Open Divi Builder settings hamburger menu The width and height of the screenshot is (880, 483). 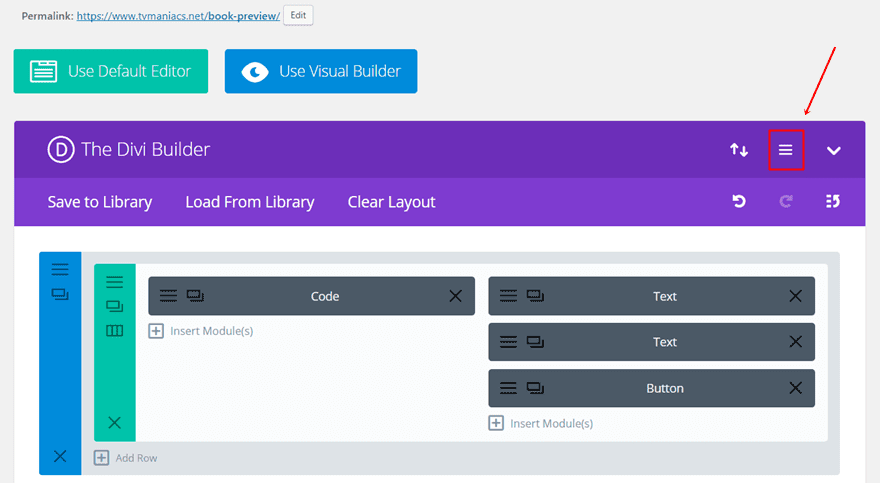point(786,150)
